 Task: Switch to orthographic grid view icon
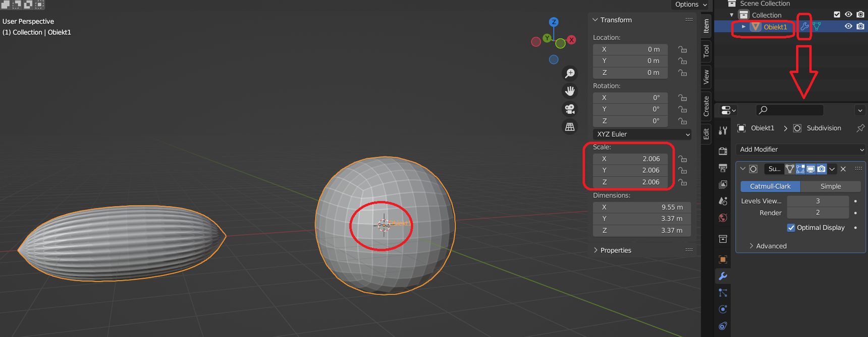(x=570, y=127)
